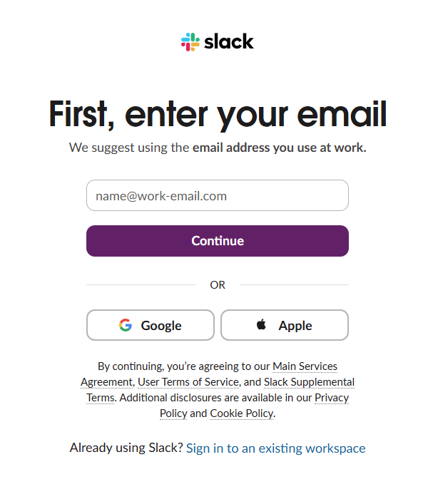This screenshot has width=433, height=504.
Task: Open the Main Services Agreement link
Action: coord(305,366)
